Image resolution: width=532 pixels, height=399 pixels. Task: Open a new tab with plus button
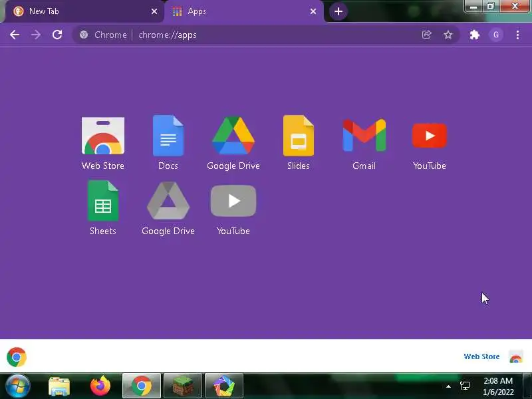coord(338,11)
